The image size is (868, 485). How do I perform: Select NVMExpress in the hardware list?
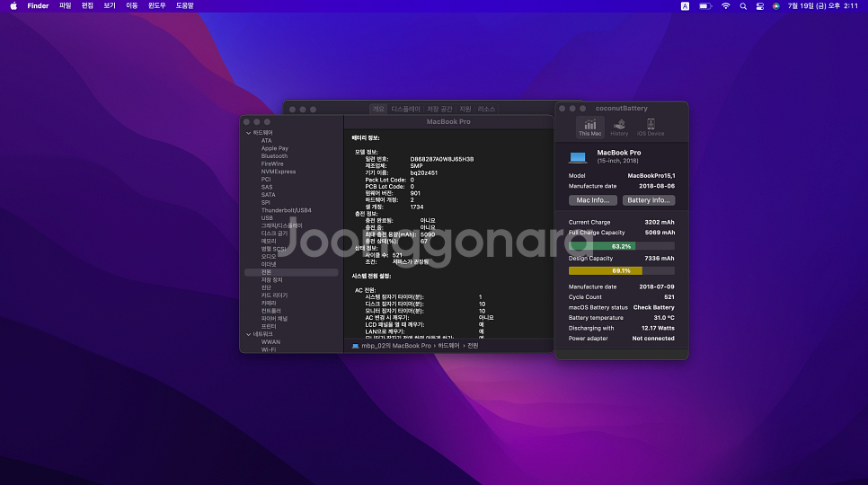[x=278, y=172]
